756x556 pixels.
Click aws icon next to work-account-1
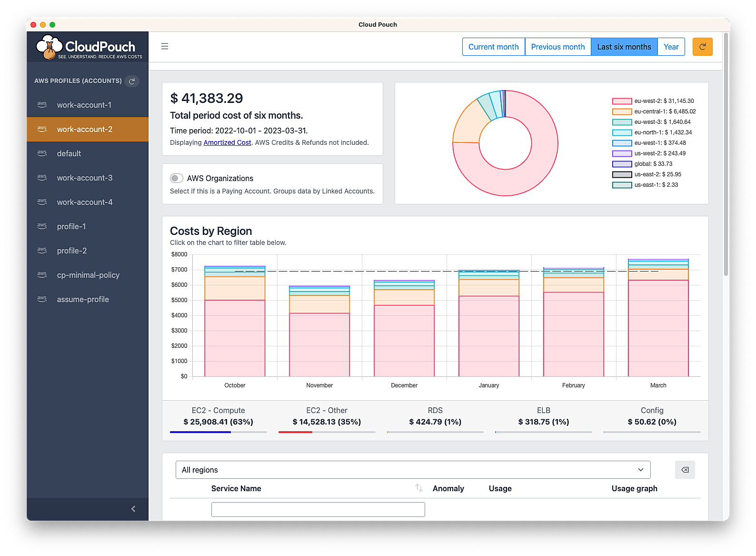(42, 104)
